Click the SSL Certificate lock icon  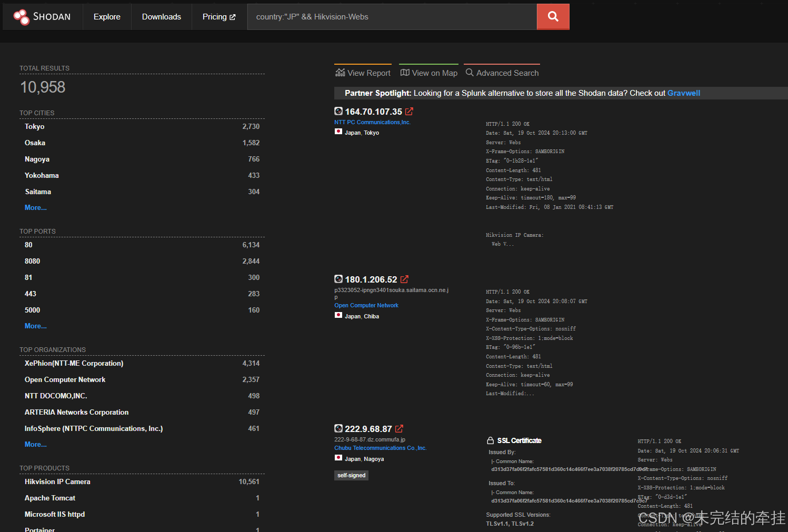491,440
